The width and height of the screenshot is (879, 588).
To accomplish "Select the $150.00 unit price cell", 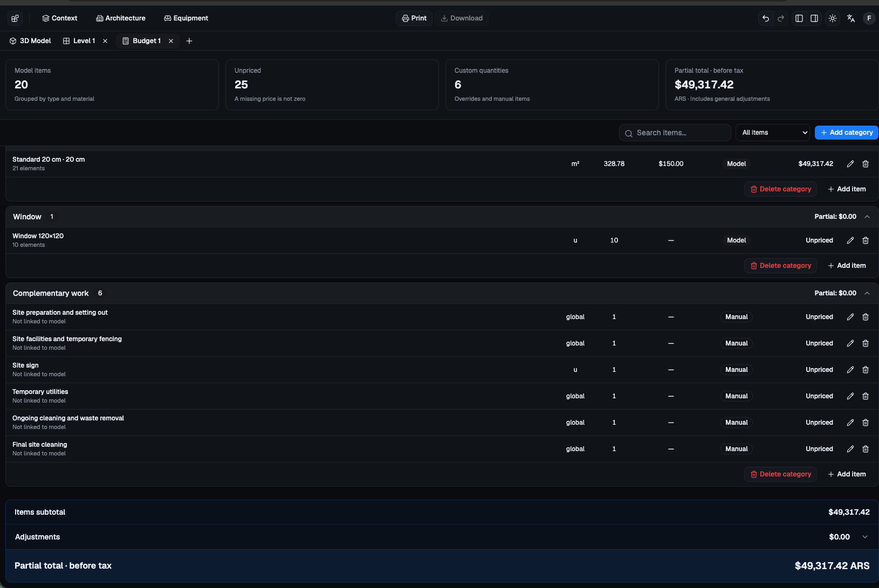I will (x=671, y=164).
